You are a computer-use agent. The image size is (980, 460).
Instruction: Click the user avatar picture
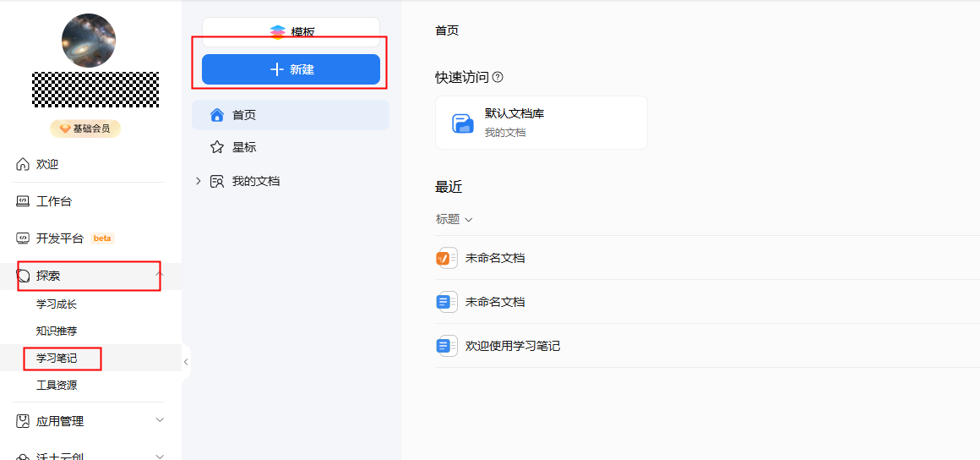pyautogui.click(x=89, y=41)
